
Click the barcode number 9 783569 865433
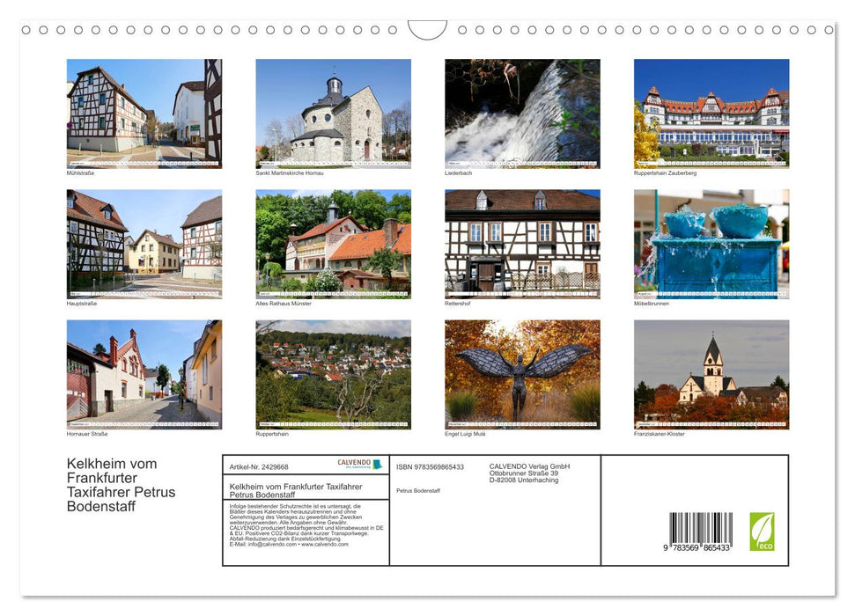point(697,548)
